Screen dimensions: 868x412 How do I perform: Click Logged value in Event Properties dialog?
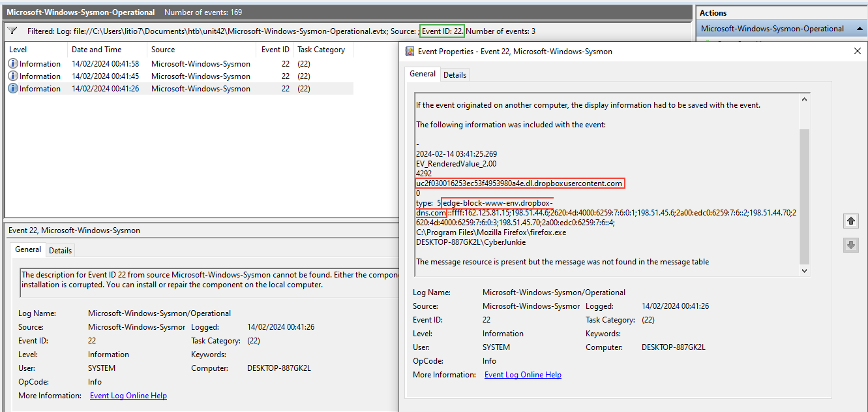(x=675, y=306)
